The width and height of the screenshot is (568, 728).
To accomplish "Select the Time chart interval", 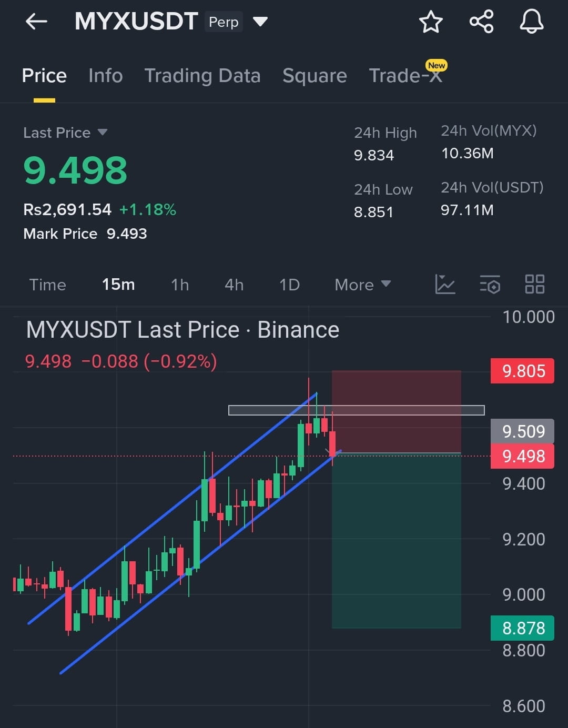I will (x=47, y=285).
